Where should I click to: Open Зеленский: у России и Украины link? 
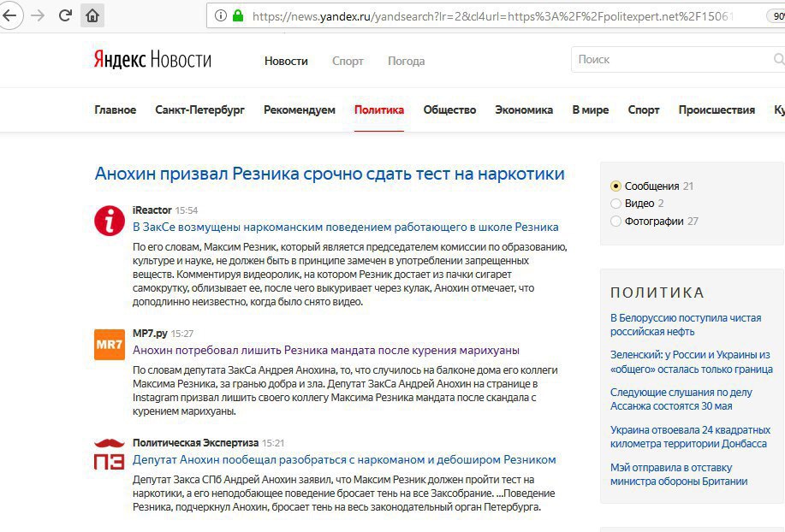[x=692, y=362]
